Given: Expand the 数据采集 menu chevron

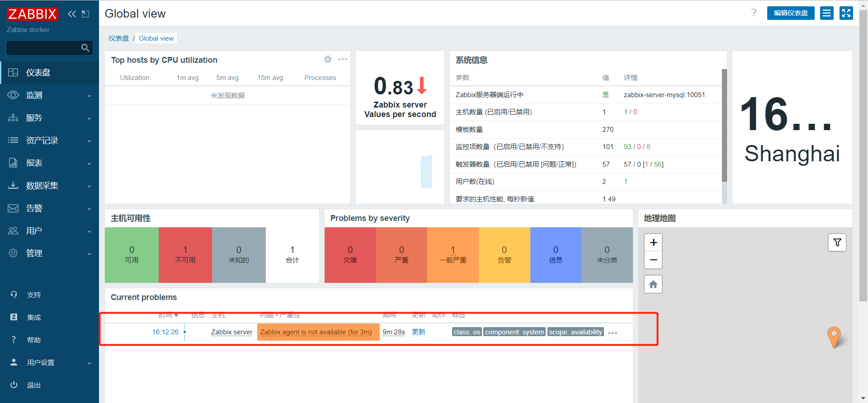Looking at the screenshot, I should (x=89, y=186).
